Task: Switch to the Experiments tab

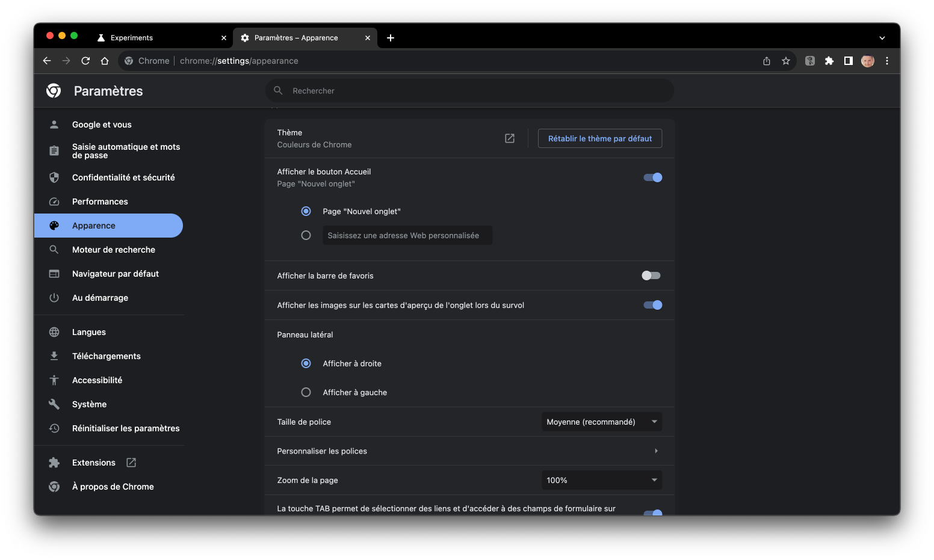Action: [x=156, y=38]
